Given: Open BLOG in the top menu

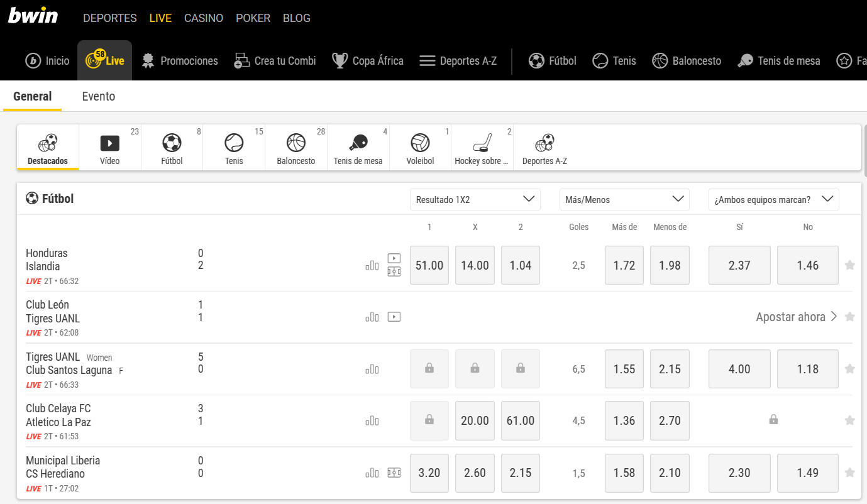Looking at the screenshot, I should (297, 18).
